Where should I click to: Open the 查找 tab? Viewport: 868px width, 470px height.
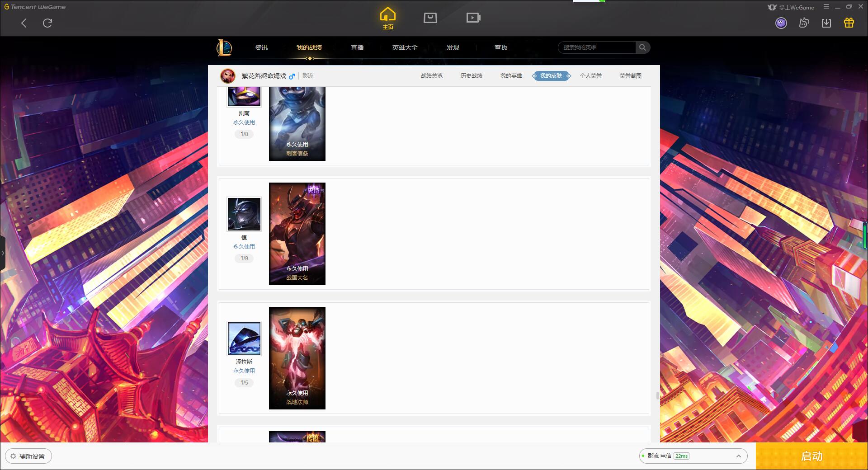tap(501, 47)
